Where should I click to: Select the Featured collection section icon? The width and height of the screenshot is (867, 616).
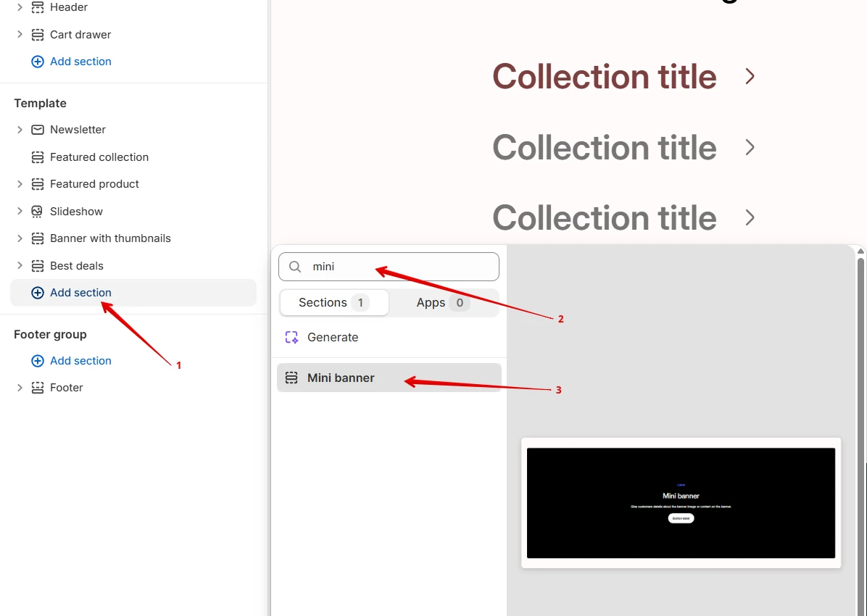point(38,157)
